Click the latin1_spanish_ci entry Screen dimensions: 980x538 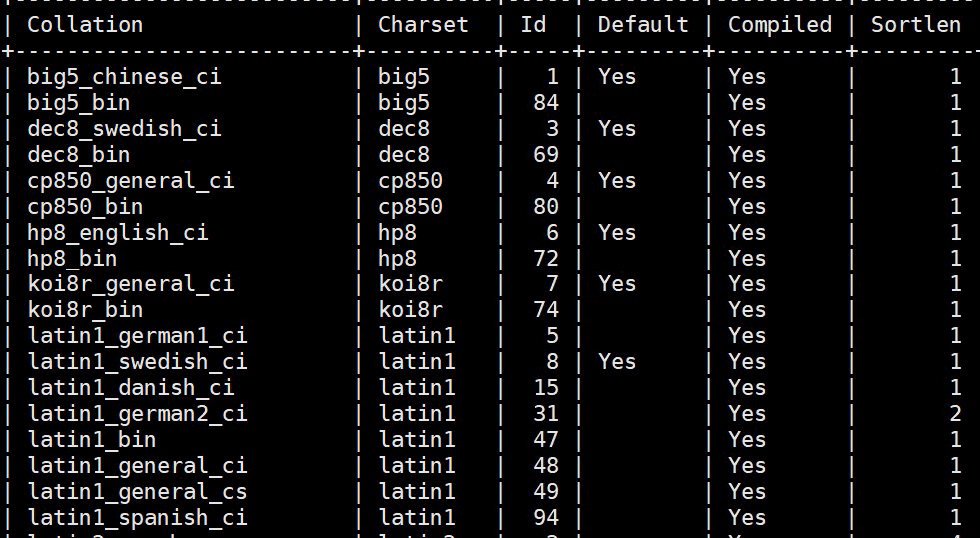pyautogui.click(x=137, y=517)
